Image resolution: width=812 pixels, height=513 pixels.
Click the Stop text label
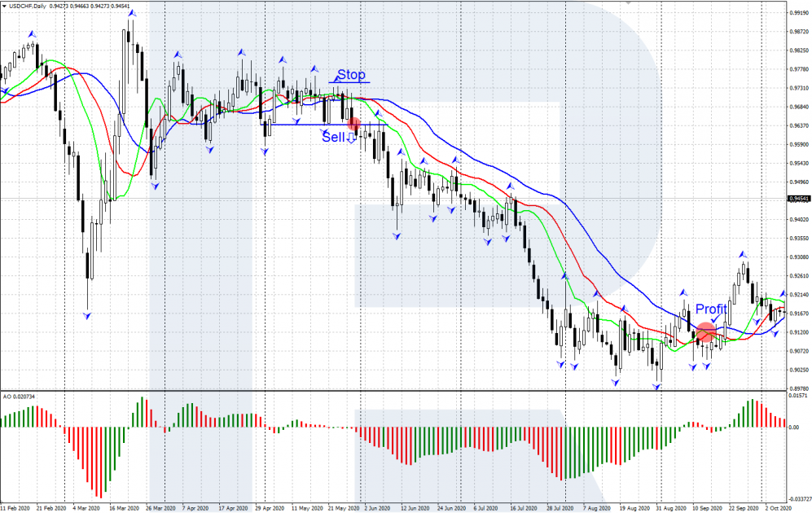(x=351, y=75)
